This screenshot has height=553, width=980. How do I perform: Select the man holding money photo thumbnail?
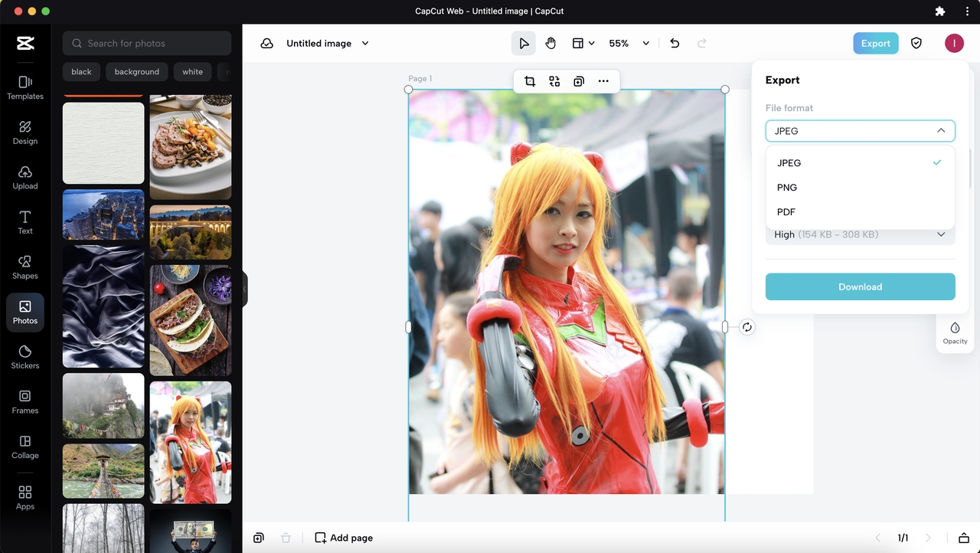coord(191,532)
